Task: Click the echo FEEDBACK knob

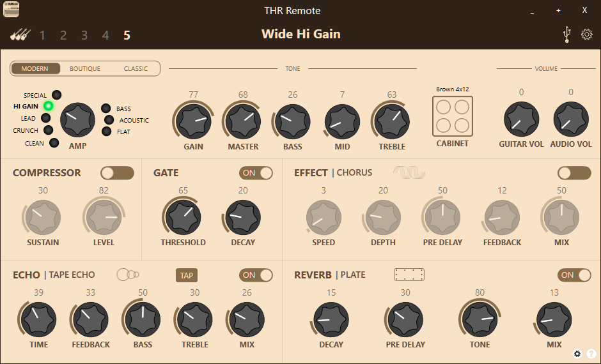Action: coord(90,319)
